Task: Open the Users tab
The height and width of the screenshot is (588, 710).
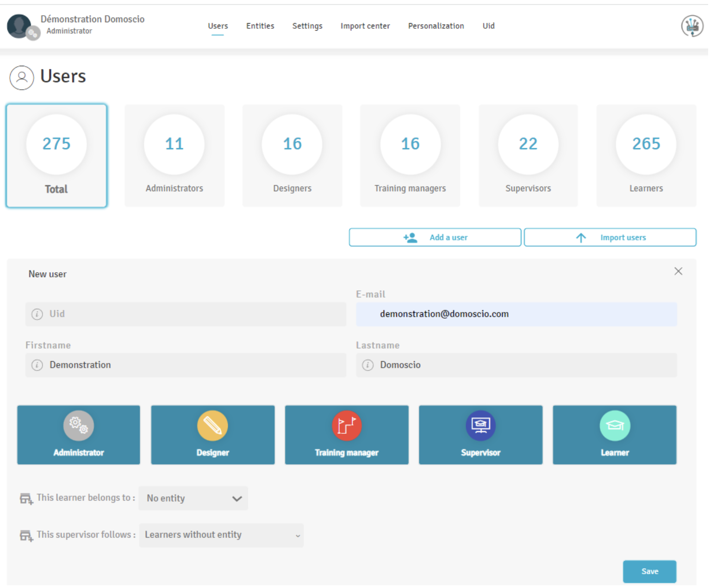Action: click(218, 26)
